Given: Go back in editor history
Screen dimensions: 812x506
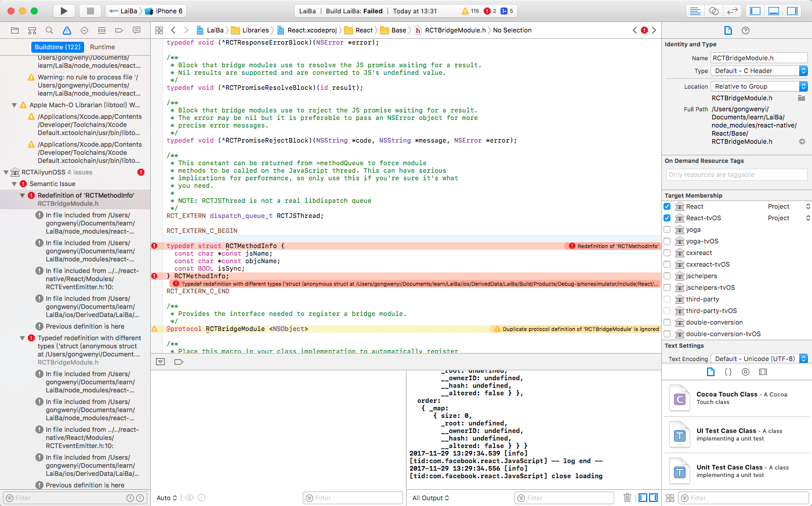Looking at the screenshot, I should click(x=173, y=30).
